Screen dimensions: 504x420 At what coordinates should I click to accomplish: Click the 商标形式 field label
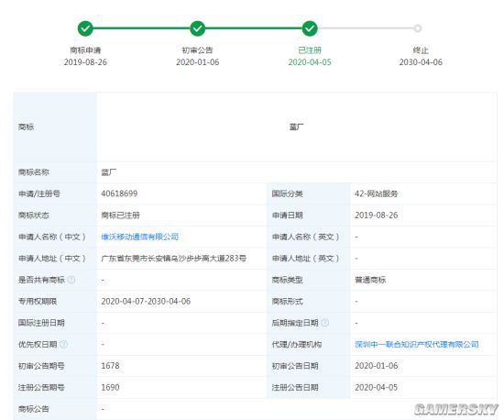(288, 302)
